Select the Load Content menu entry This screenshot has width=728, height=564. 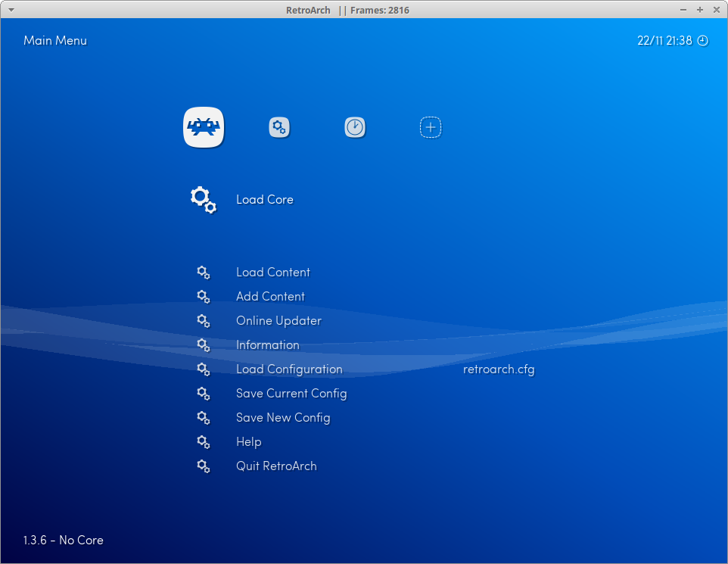click(x=272, y=272)
